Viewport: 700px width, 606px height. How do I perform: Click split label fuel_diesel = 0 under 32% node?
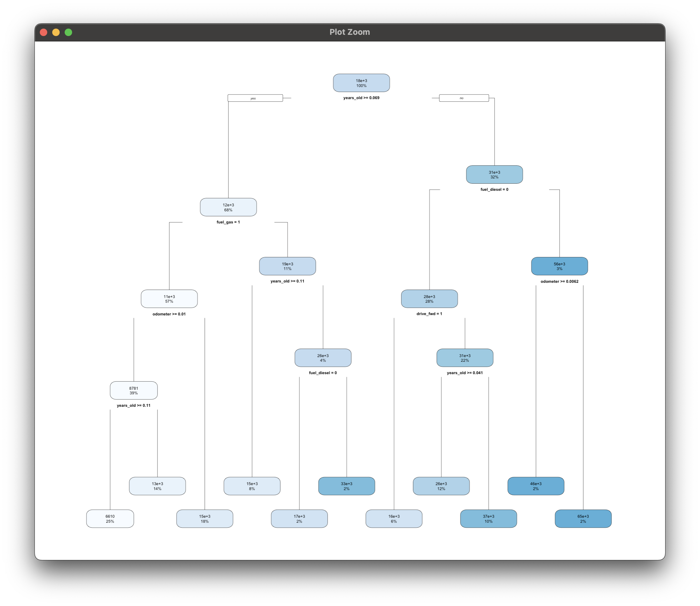coord(495,189)
